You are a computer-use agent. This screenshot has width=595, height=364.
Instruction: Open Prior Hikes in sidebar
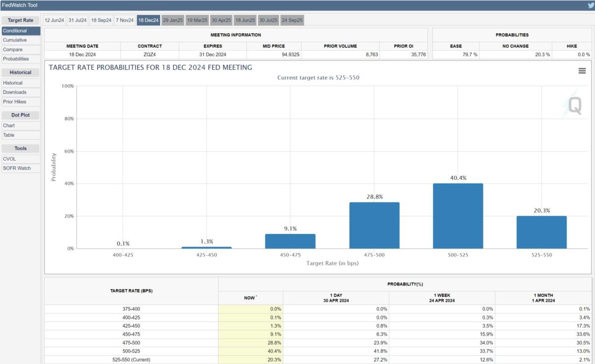coord(15,102)
